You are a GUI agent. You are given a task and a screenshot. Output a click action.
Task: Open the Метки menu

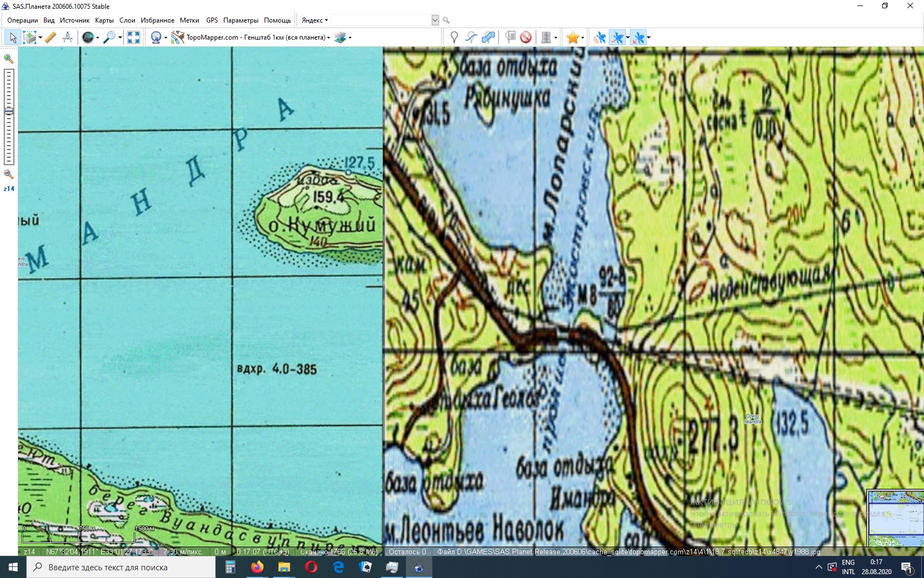point(189,20)
